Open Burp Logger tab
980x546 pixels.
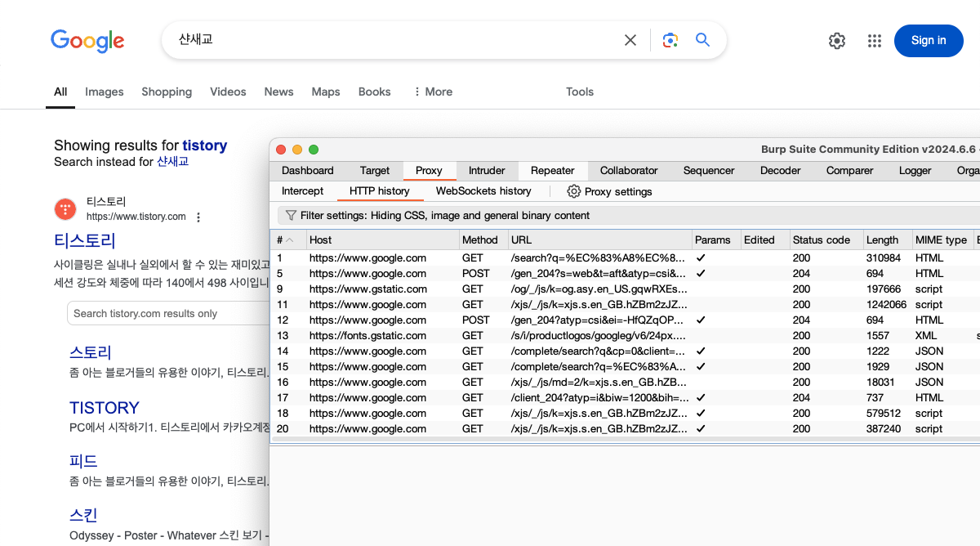coord(915,171)
